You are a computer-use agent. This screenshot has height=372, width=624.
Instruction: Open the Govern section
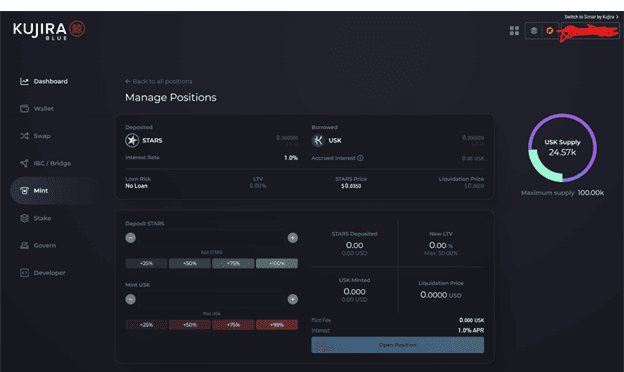click(x=38, y=245)
